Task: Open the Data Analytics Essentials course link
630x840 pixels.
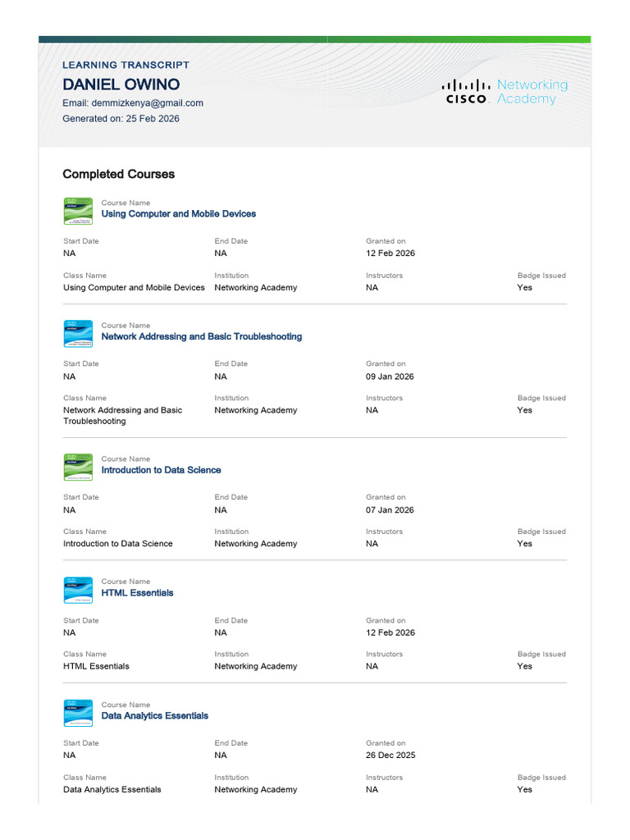Action: (x=154, y=716)
